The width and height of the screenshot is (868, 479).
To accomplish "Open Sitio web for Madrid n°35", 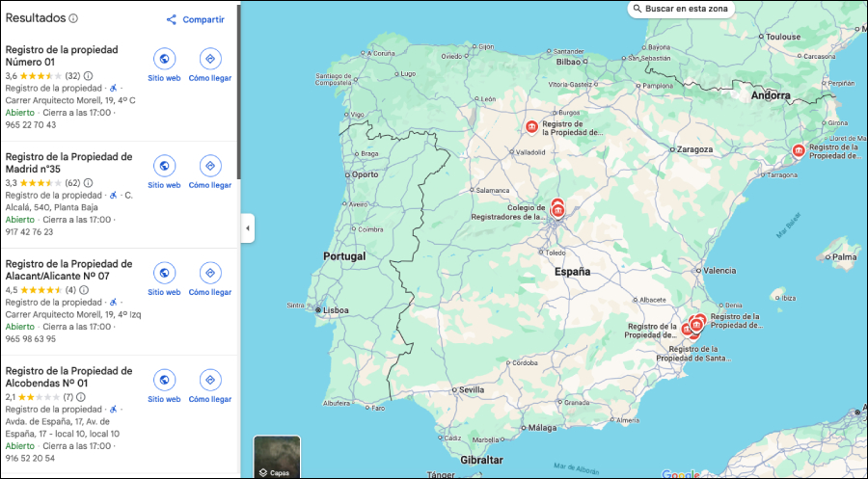I will tap(164, 173).
